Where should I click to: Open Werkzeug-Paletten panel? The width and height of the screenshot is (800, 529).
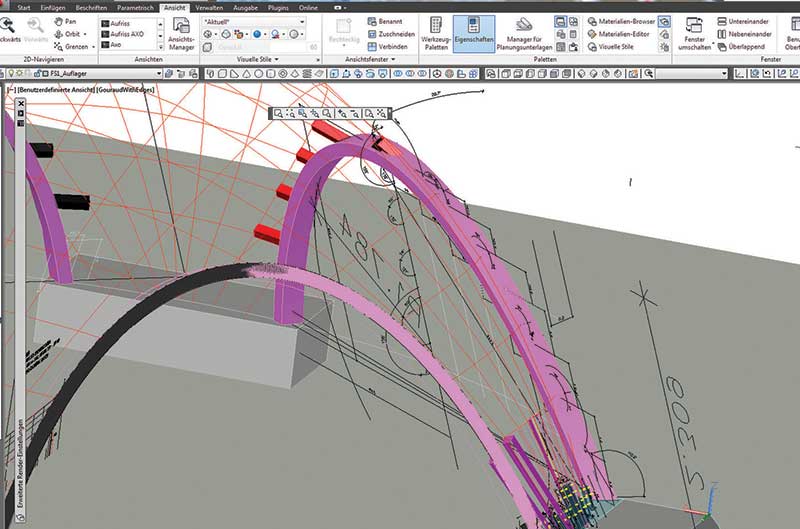[x=433, y=36]
